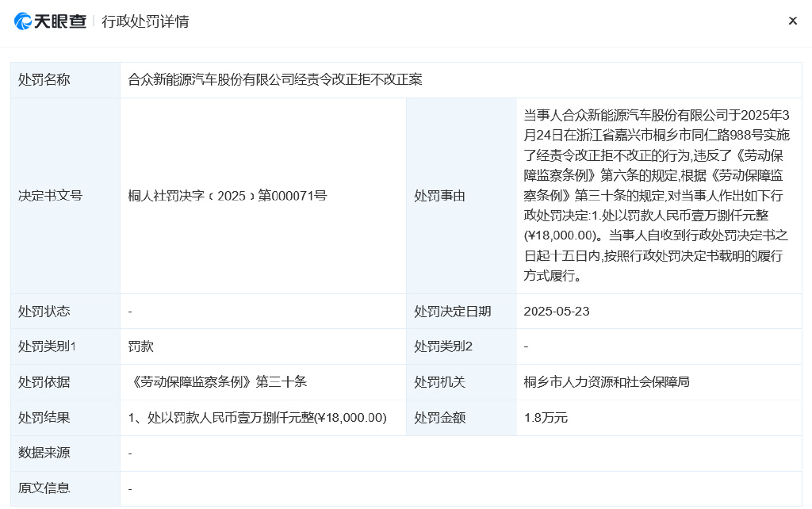
Task: Click the 1.8万元 penalty amount
Action: coord(546,417)
